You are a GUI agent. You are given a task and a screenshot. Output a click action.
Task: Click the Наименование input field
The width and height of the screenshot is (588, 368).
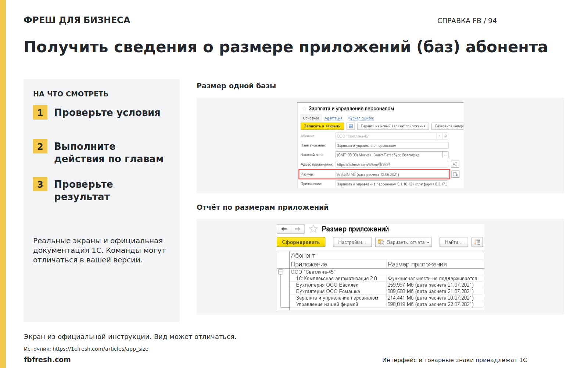click(x=392, y=146)
